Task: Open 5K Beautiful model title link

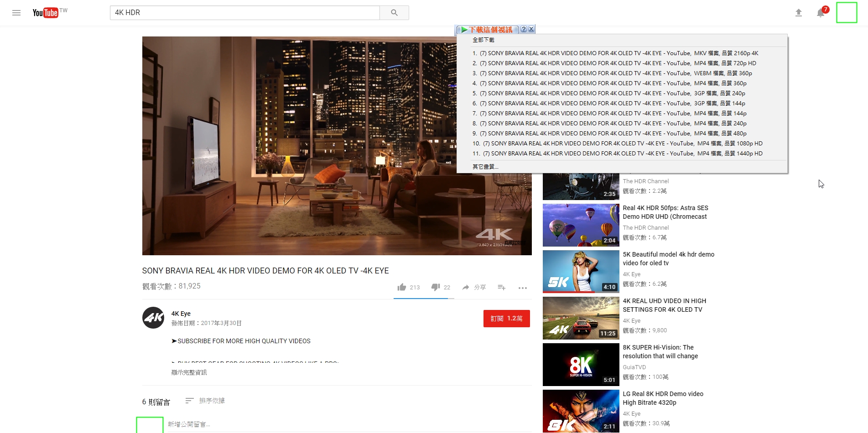Action: point(668,259)
